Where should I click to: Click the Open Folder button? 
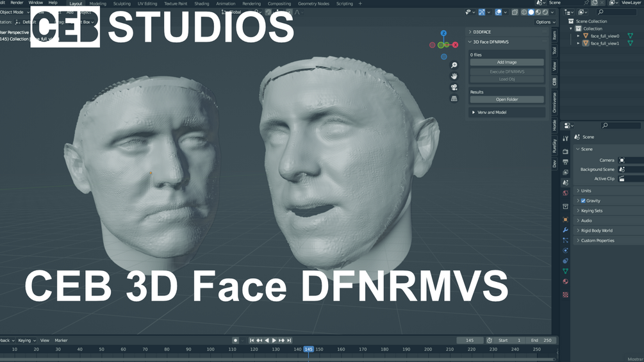click(x=507, y=99)
